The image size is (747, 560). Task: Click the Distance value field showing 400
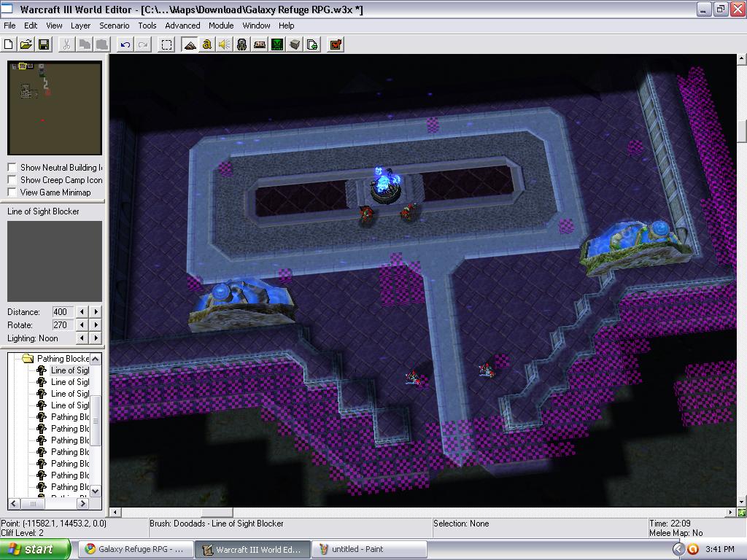point(63,312)
